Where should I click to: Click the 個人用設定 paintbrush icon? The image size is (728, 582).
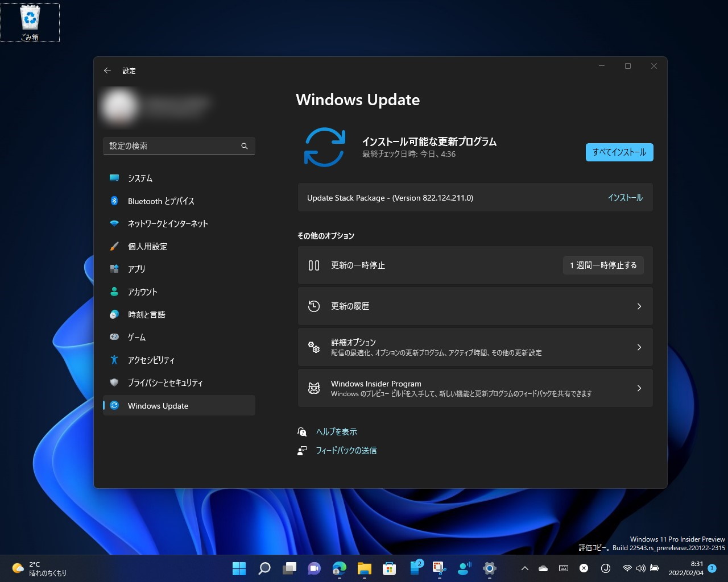coord(114,246)
